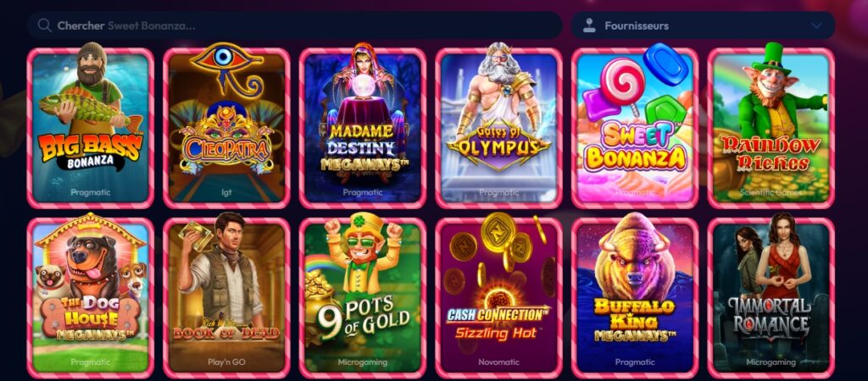Click the magnifying glass search icon
Screen dimensions: 868x381
point(45,25)
